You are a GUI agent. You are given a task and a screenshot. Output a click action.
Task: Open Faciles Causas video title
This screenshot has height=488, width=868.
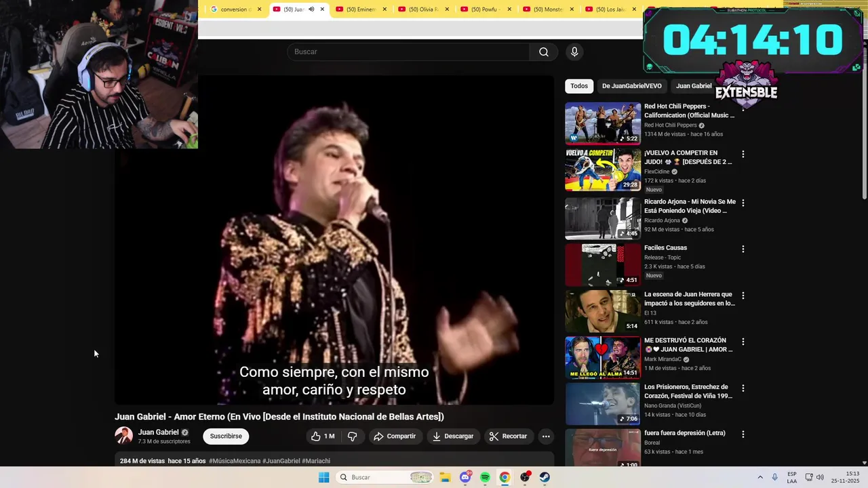(665, 248)
